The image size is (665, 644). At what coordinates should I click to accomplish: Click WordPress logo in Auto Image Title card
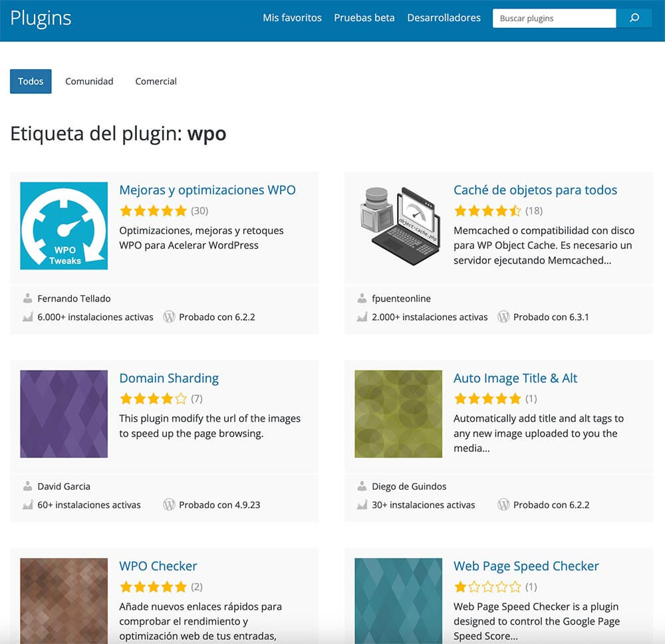(503, 505)
